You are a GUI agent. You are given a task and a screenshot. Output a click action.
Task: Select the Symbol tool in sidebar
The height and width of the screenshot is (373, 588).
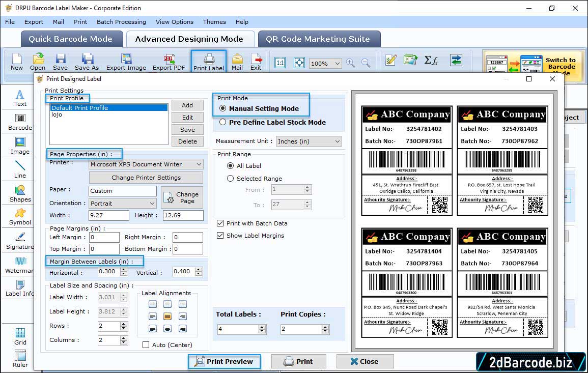20,217
